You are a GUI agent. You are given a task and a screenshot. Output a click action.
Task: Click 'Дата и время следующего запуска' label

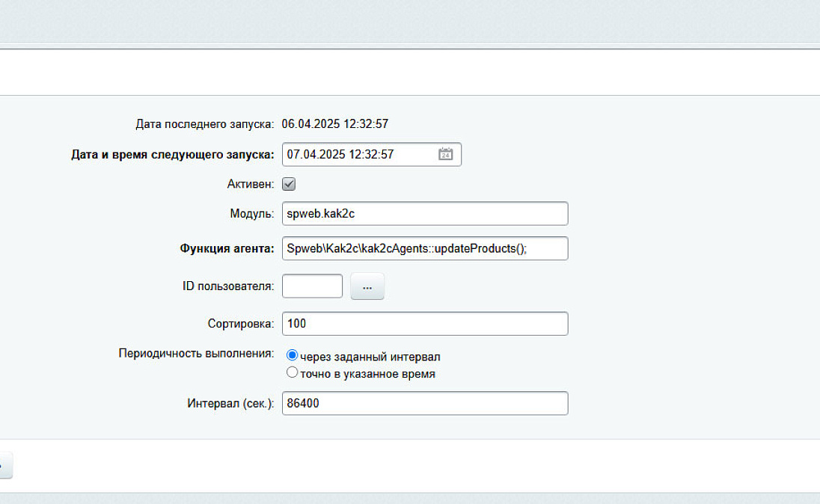[173, 155]
